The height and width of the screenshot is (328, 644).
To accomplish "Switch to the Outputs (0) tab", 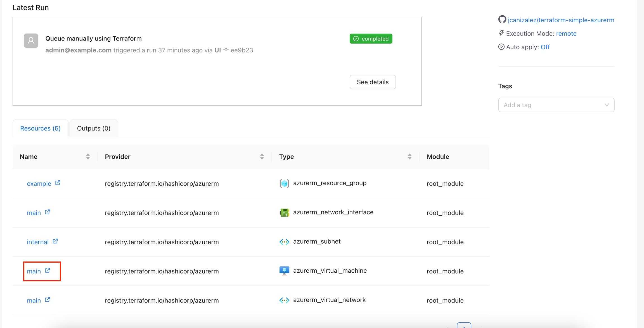I will pyautogui.click(x=94, y=128).
